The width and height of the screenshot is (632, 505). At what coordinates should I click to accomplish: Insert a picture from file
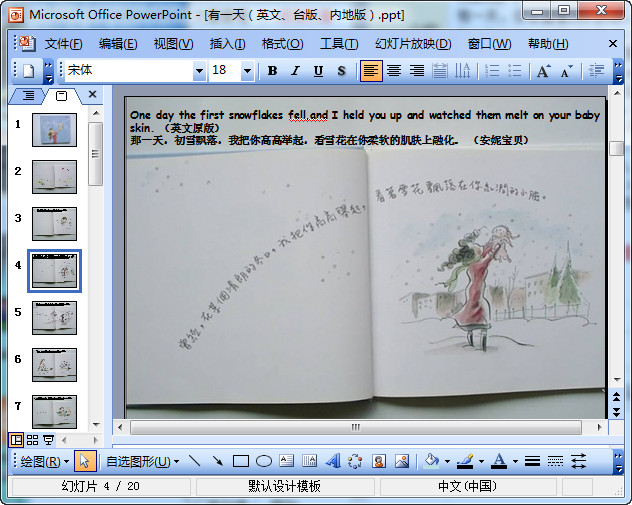pos(402,461)
